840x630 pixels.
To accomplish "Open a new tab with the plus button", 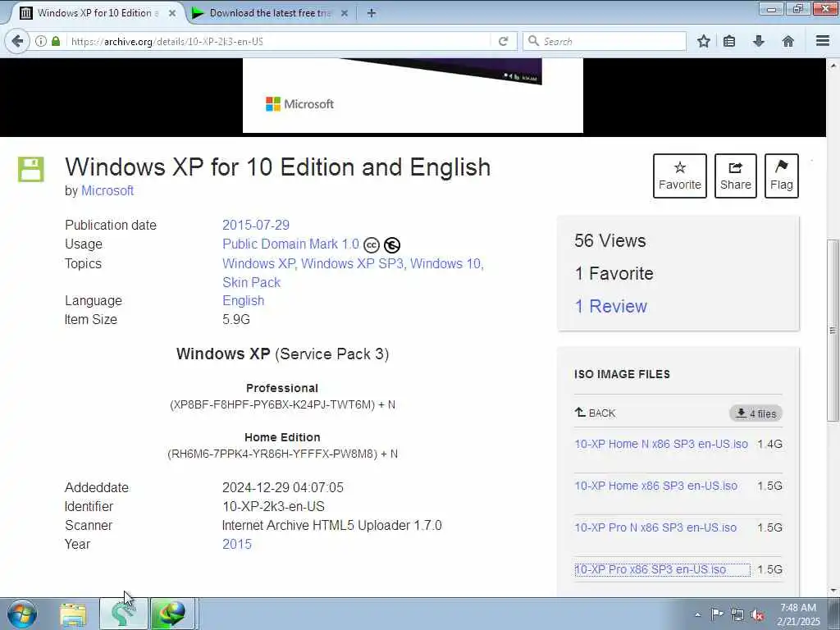I will [372, 13].
